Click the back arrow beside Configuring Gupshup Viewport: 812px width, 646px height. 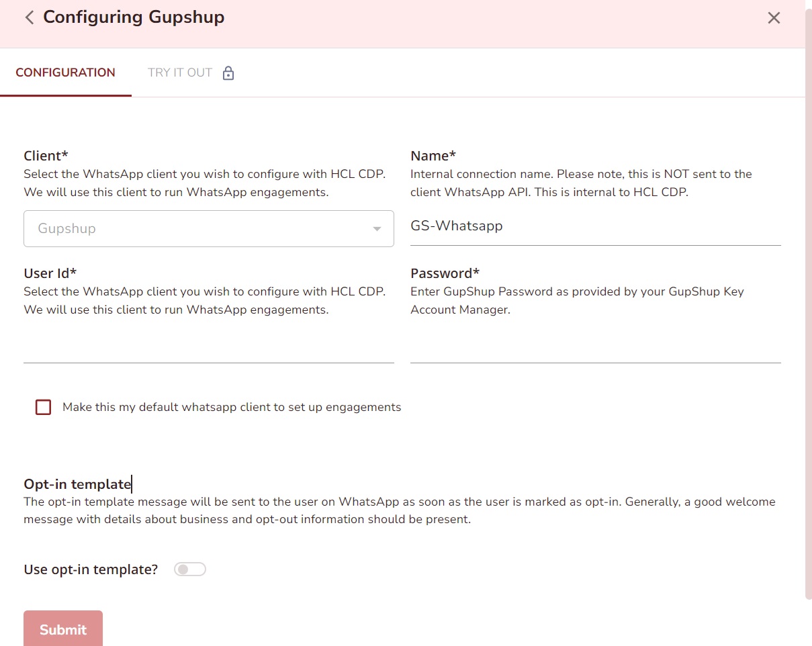tap(29, 17)
